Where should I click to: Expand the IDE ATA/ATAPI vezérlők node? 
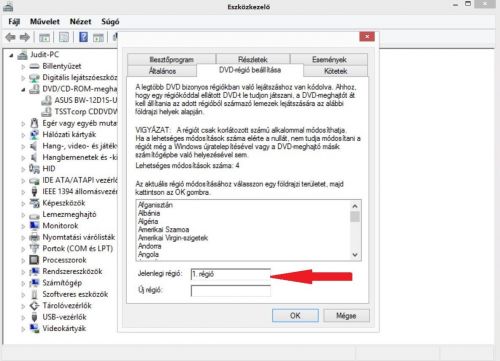(x=23, y=181)
